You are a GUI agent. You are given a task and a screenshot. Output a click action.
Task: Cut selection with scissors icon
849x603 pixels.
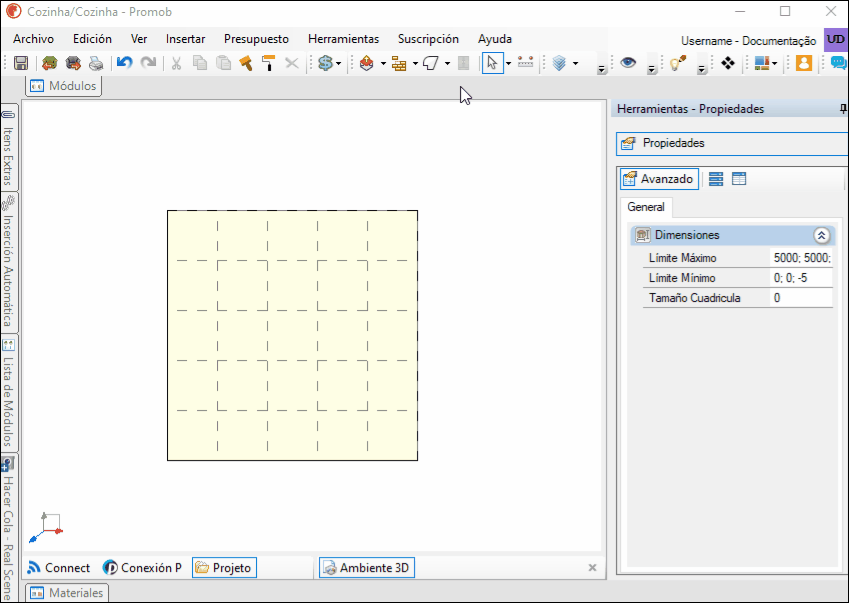pos(176,63)
